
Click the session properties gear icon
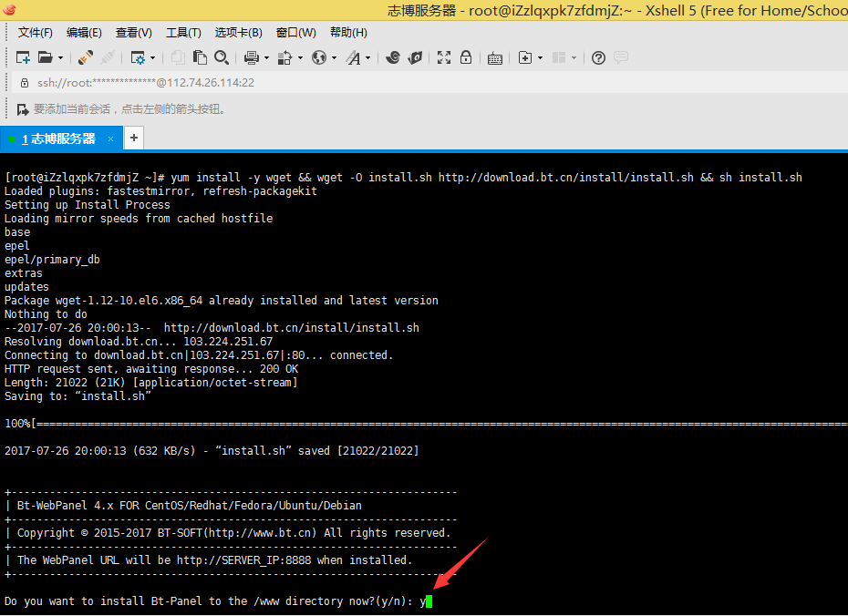(x=138, y=57)
